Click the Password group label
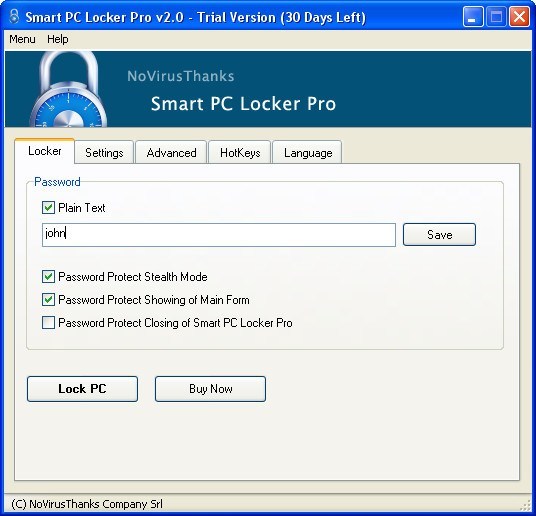Screen dimensions: 536x516 pos(57,182)
